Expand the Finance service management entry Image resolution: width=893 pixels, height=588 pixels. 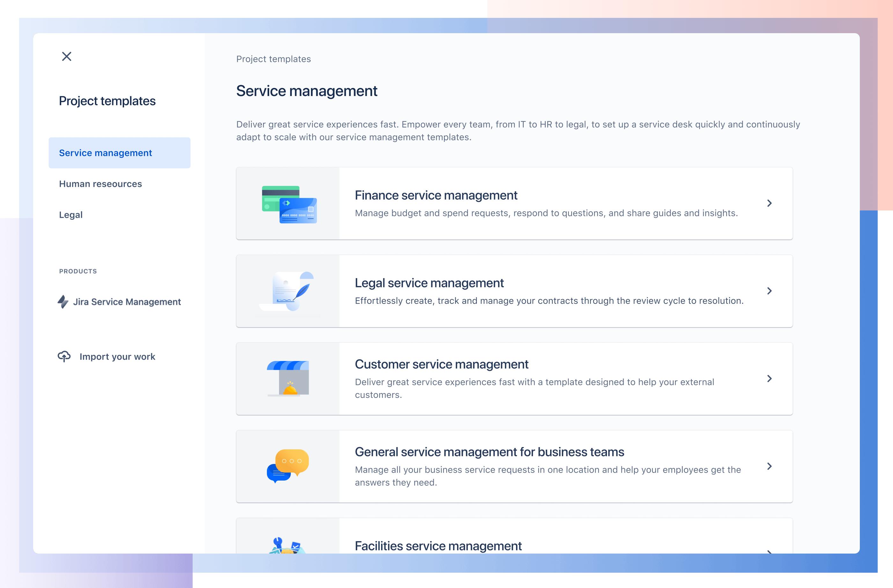(x=770, y=203)
